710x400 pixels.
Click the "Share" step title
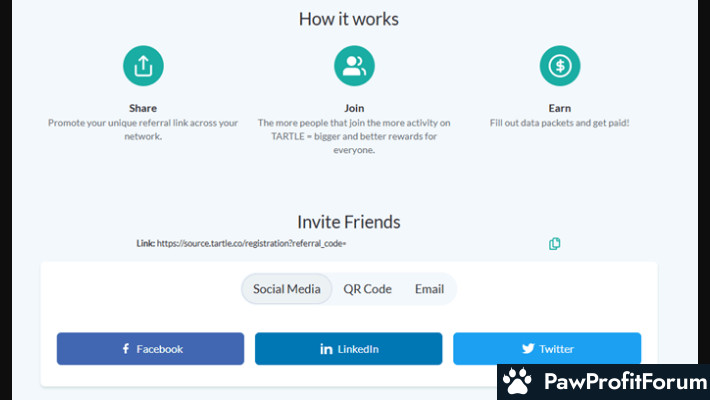point(143,108)
